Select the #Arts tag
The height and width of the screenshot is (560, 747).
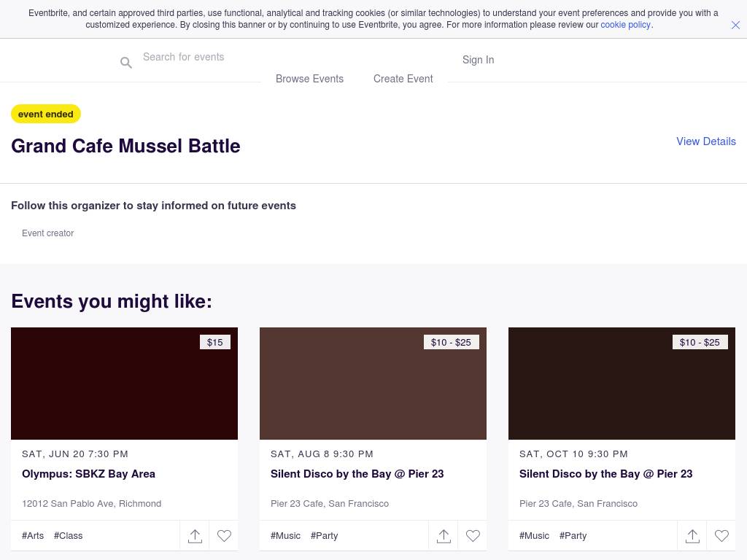33,535
